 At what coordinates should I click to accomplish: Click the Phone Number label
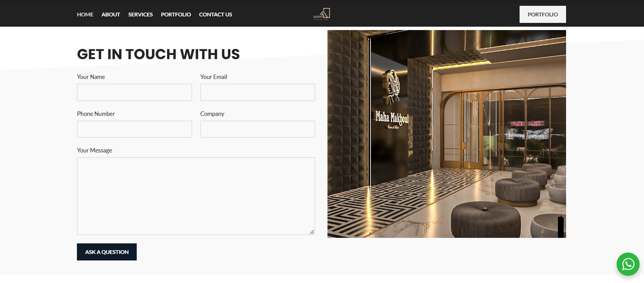point(96,114)
